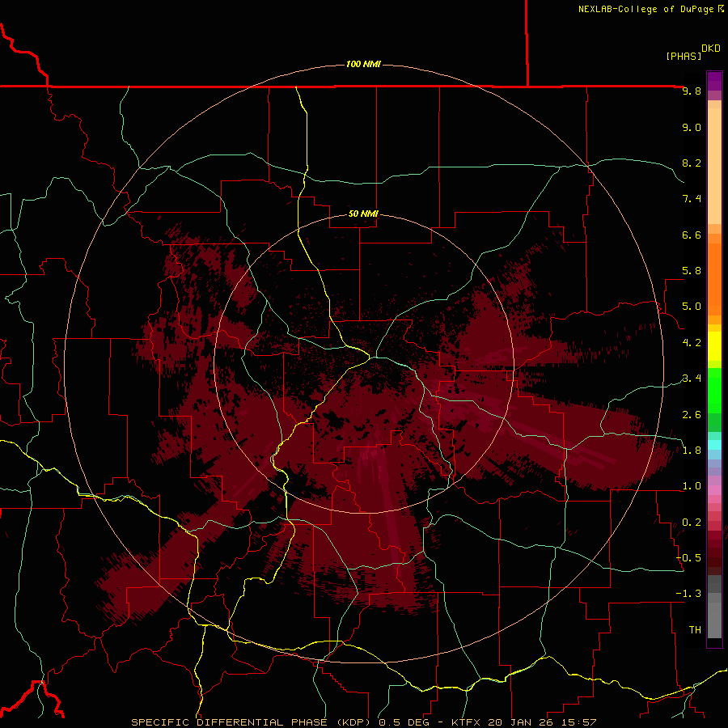Click the 50 NMI range ring label
This screenshot has height=728, width=728.
[x=363, y=214]
